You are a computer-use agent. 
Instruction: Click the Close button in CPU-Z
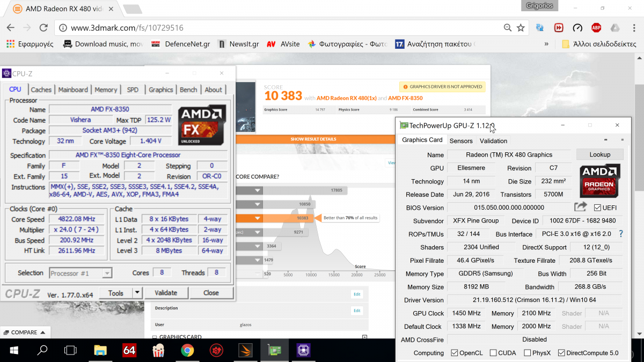[x=211, y=293]
